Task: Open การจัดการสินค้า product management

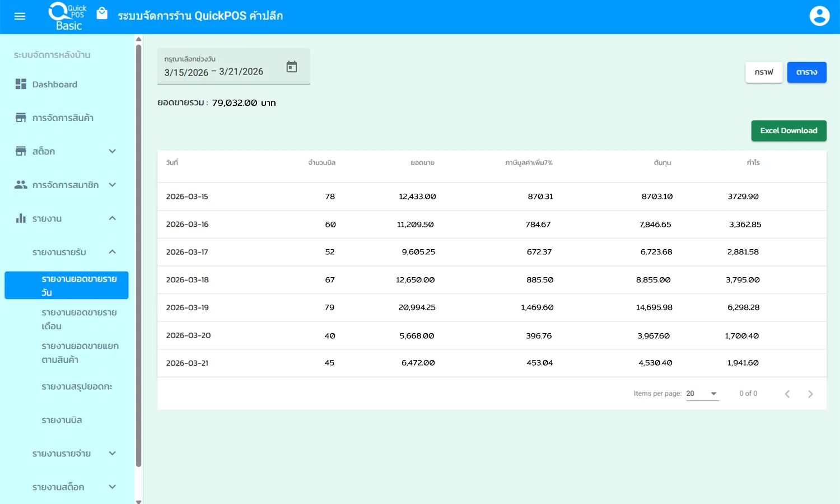Action: point(62,118)
